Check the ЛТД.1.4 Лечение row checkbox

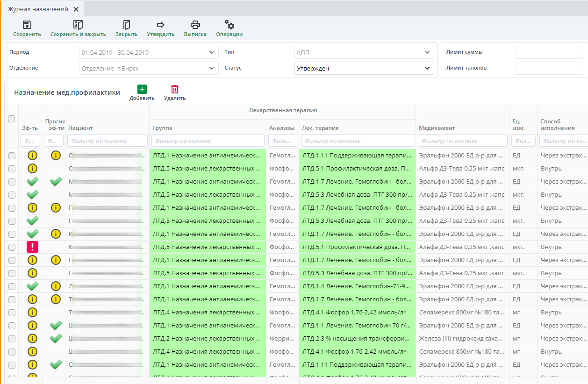pyautogui.click(x=12, y=286)
